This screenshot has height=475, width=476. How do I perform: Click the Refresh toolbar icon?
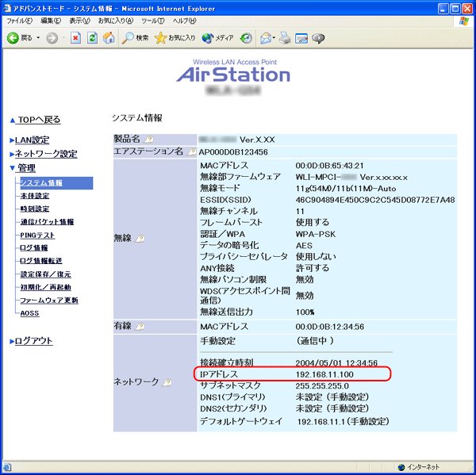point(92,38)
